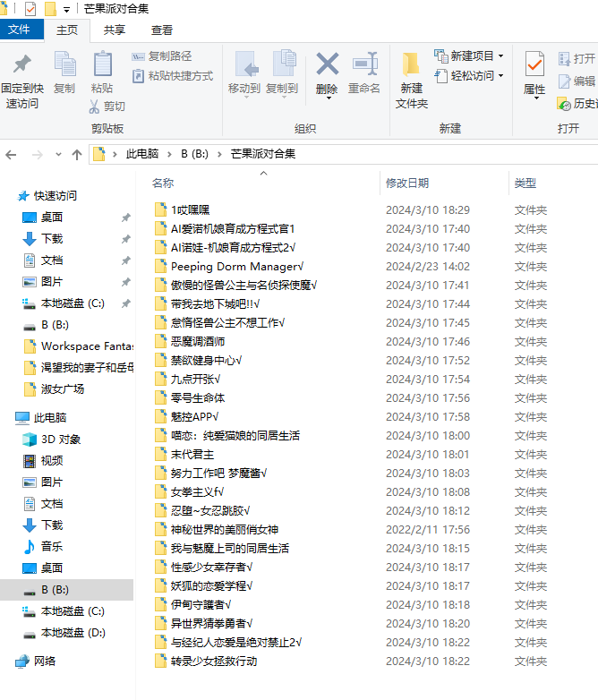The image size is (598, 700).
Task: Navigate up one level with up arrow
Action: click(77, 154)
